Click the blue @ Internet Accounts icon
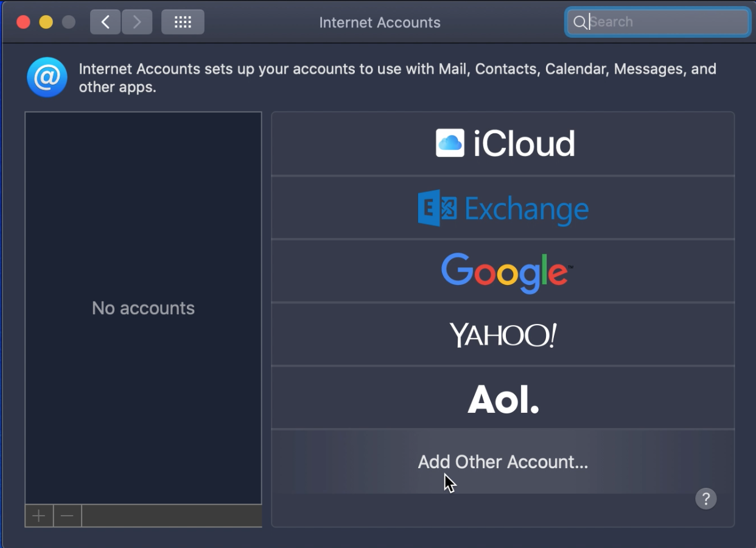The height and width of the screenshot is (548, 756). [x=47, y=77]
